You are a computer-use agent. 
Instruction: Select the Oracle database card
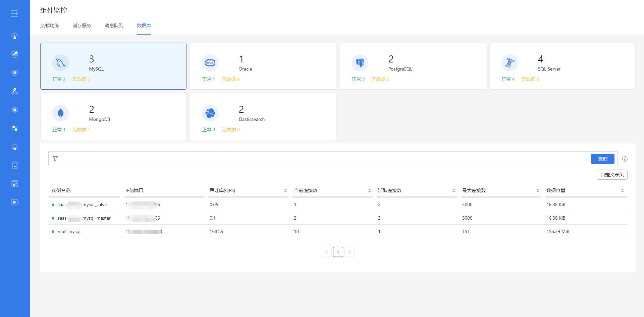(263, 66)
